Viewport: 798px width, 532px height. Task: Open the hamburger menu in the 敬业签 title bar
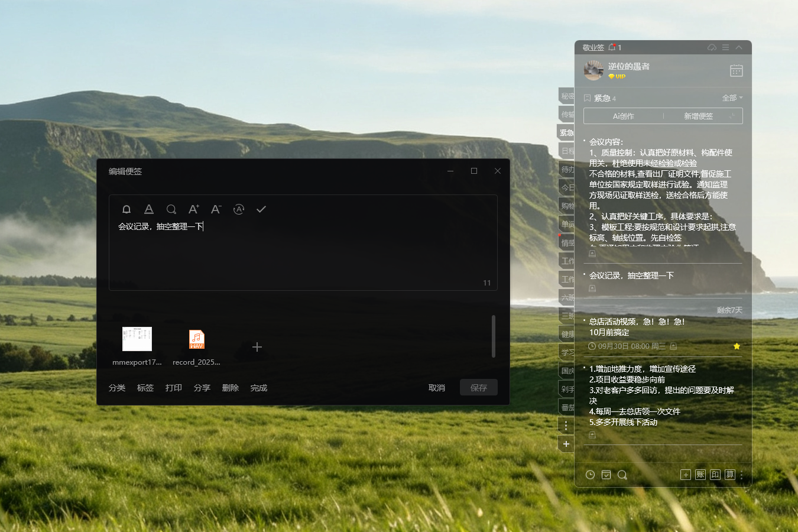coord(725,47)
